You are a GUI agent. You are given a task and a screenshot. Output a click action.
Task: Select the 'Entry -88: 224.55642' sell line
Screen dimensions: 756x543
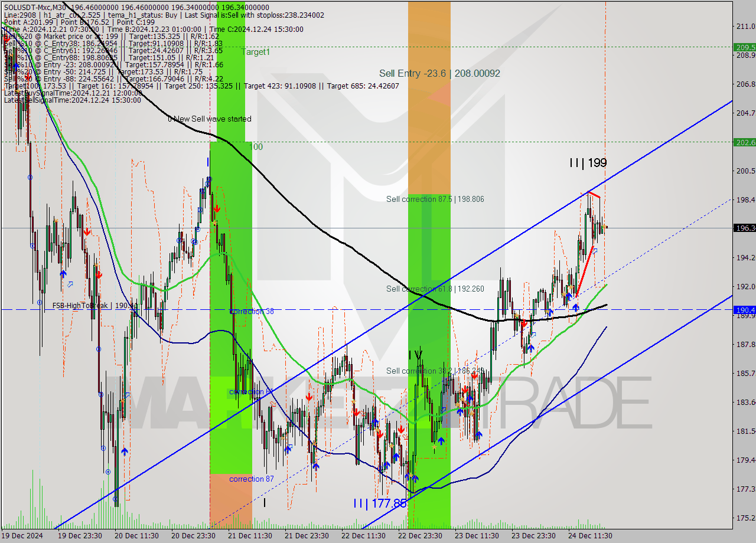[x=113, y=78]
